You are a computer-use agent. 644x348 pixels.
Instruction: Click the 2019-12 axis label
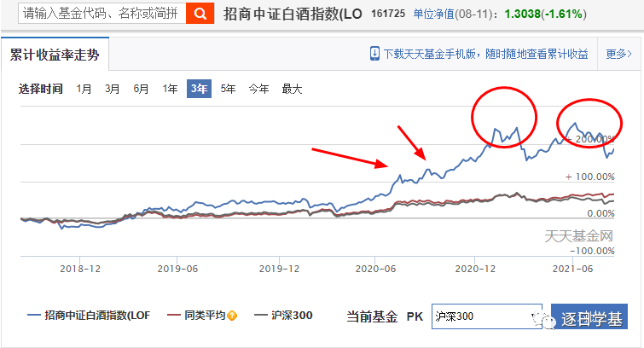279,269
